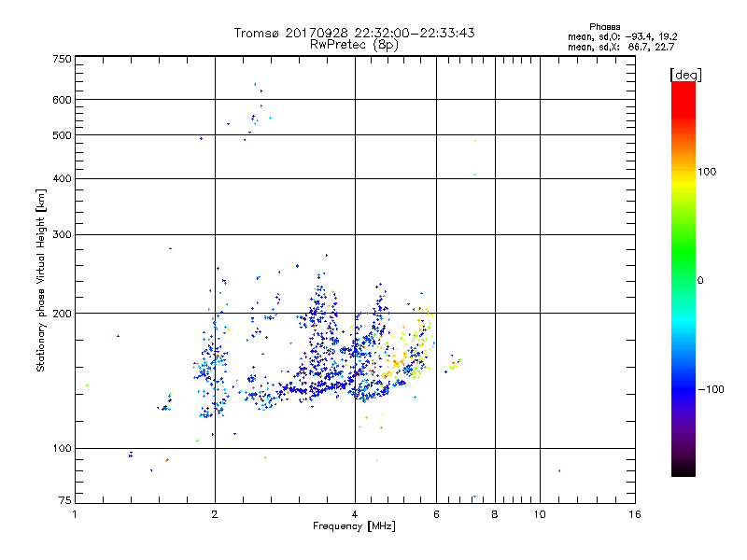
Task: Click the y-axis tick label '200'
Action: tap(62, 314)
